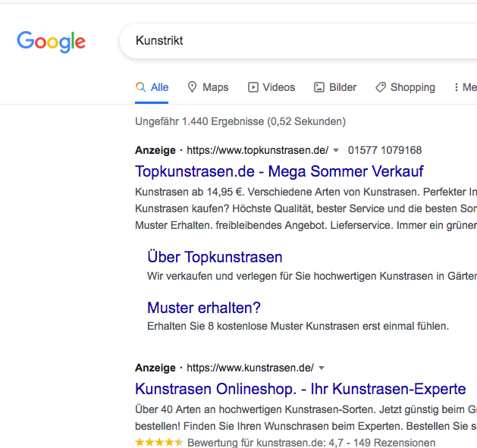Open the Muster erhalten? sitelink
The height and width of the screenshot is (448, 477).
[x=204, y=308]
